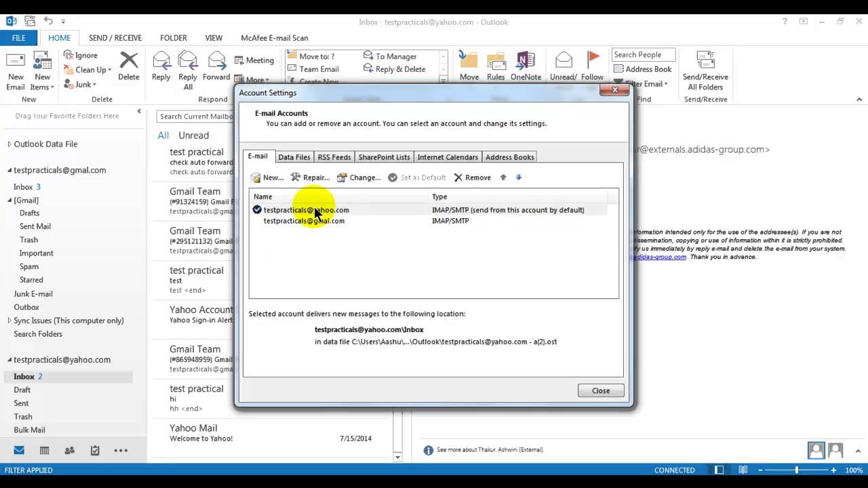Click the Rules icon
The height and width of the screenshot is (488, 868).
496,61
